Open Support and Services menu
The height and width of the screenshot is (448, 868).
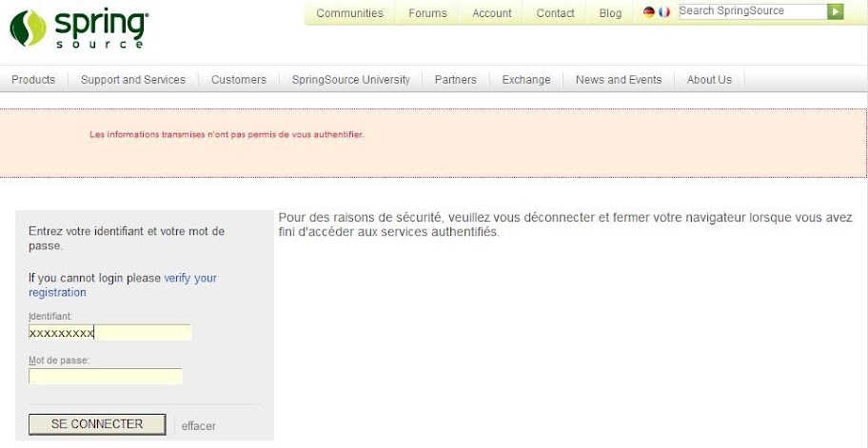(133, 80)
